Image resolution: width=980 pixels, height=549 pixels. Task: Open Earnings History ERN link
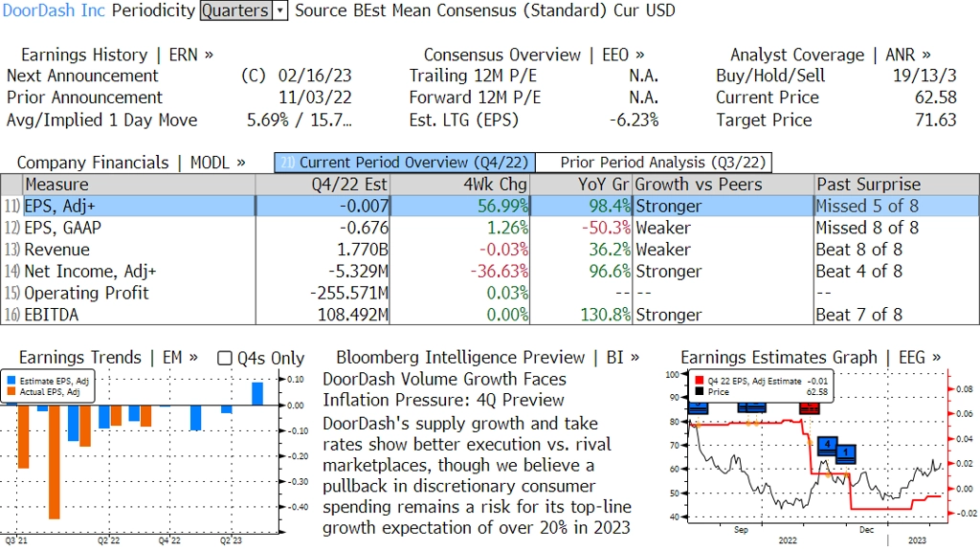coord(117,55)
